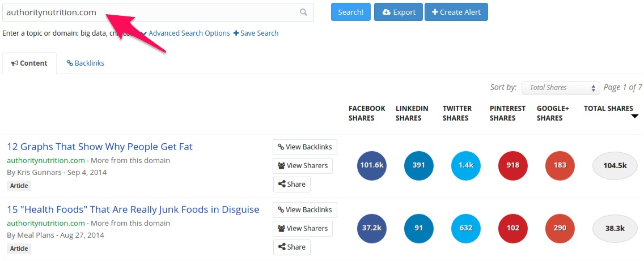Sort by Google+ Shares column header
The image size is (644, 261).
click(553, 113)
